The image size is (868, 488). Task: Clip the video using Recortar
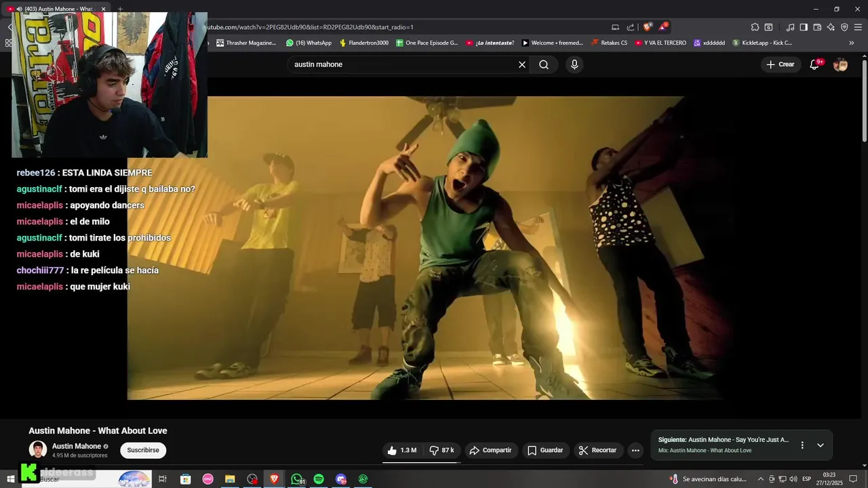pos(597,450)
